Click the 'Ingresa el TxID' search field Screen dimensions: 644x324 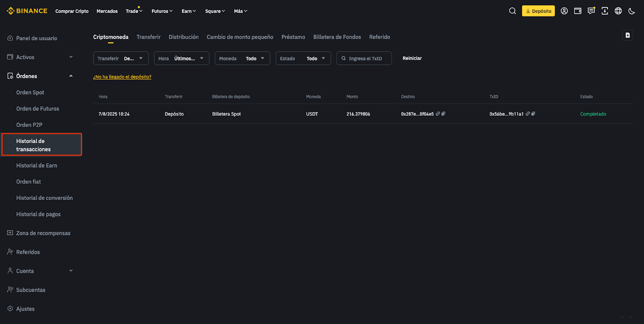[365, 58]
